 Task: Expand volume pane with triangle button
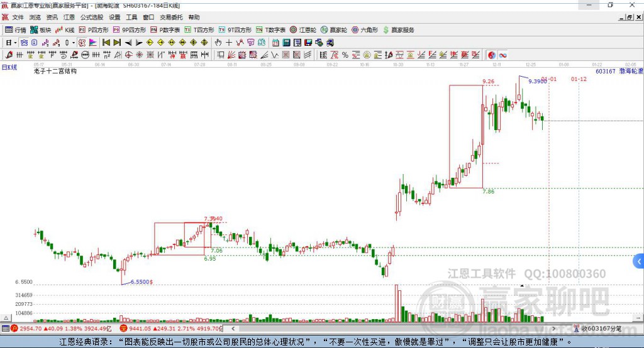click(x=6, y=318)
